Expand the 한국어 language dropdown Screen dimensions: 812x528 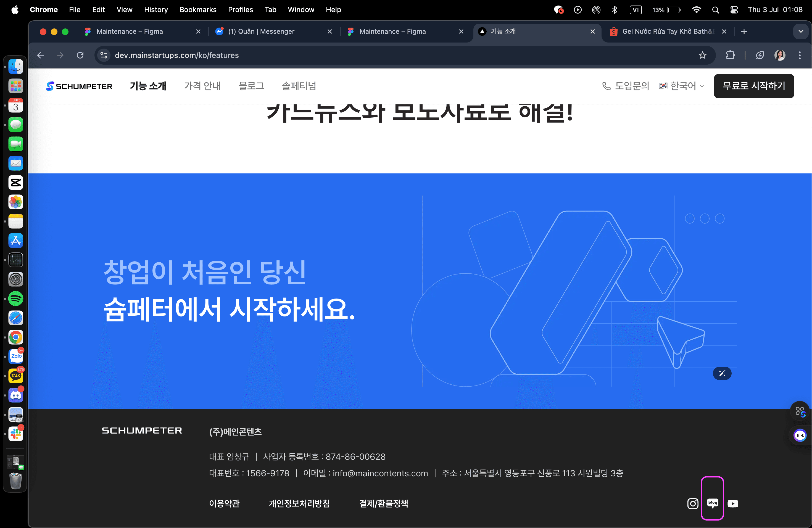(x=681, y=86)
